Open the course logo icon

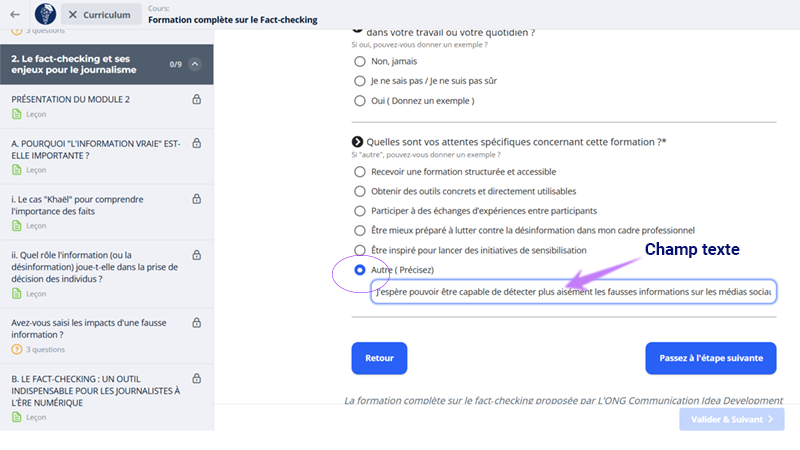[x=45, y=14]
